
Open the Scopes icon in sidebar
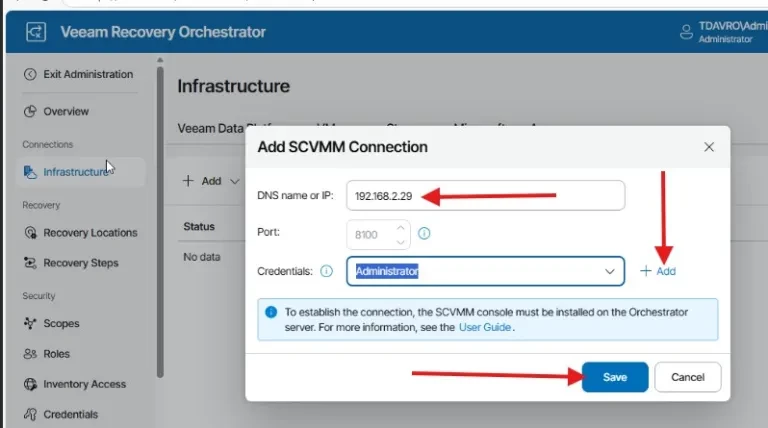(x=30, y=324)
